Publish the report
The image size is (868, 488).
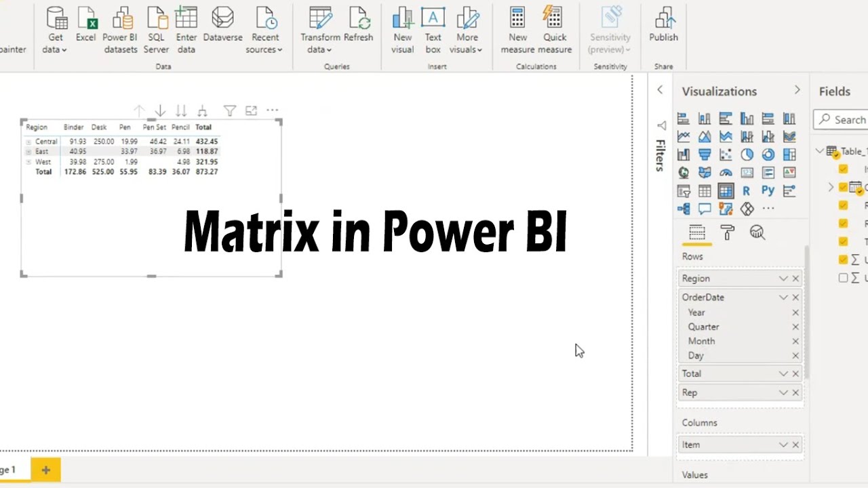663,26
